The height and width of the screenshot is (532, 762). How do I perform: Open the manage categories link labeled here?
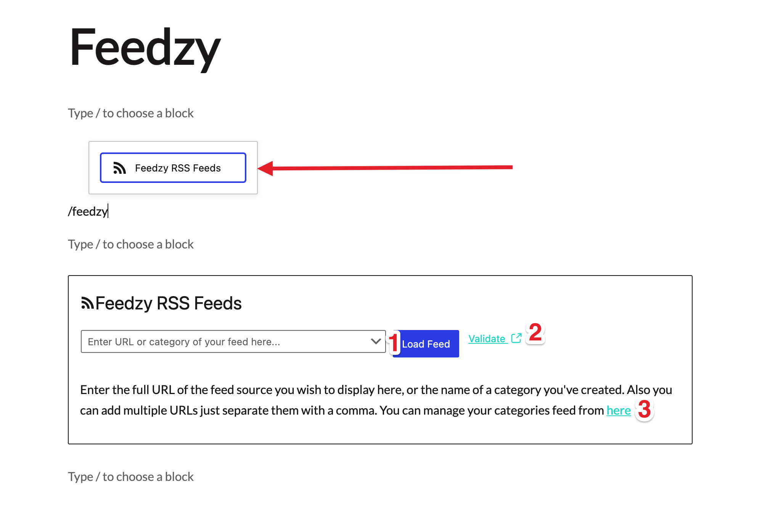pyautogui.click(x=618, y=410)
